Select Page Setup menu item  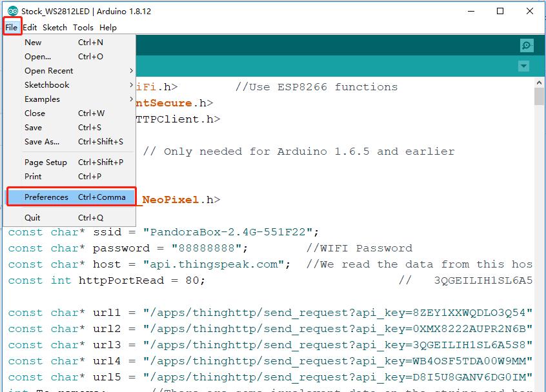tap(45, 162)
